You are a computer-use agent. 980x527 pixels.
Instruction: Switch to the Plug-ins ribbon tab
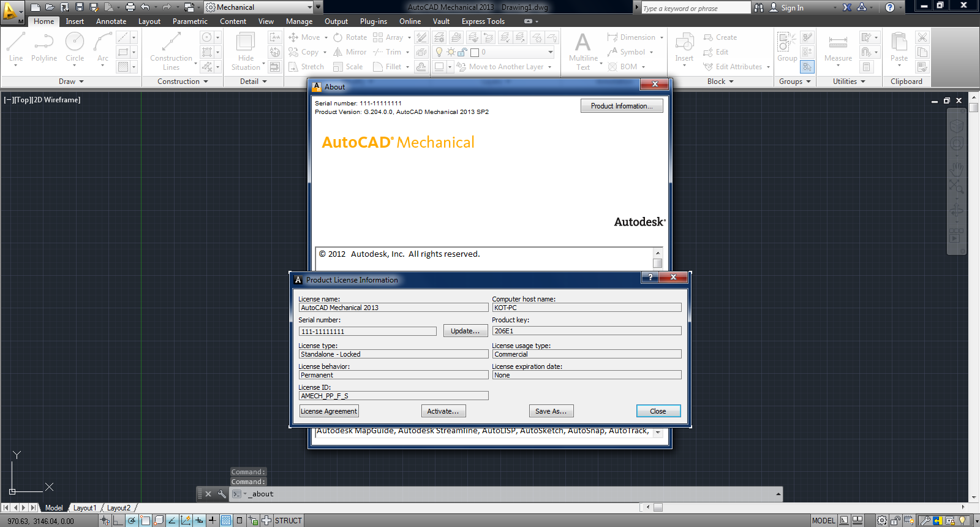[374, 21]
